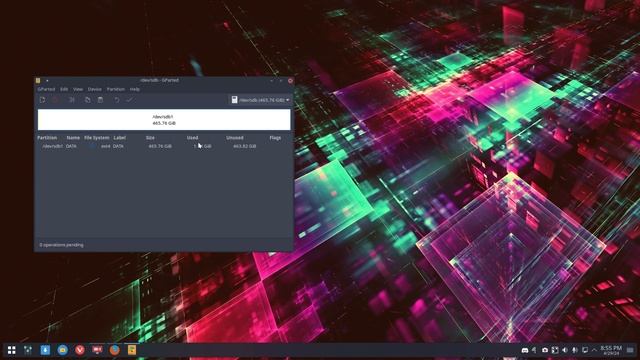
Task: Click the square tray icon before the volume icon
Action: tap(555, 350)
